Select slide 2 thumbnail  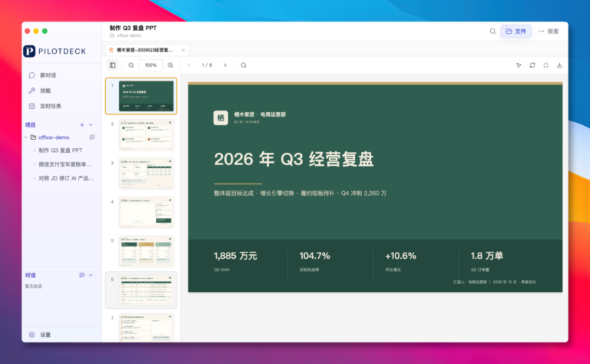click(x=147, y=135)
